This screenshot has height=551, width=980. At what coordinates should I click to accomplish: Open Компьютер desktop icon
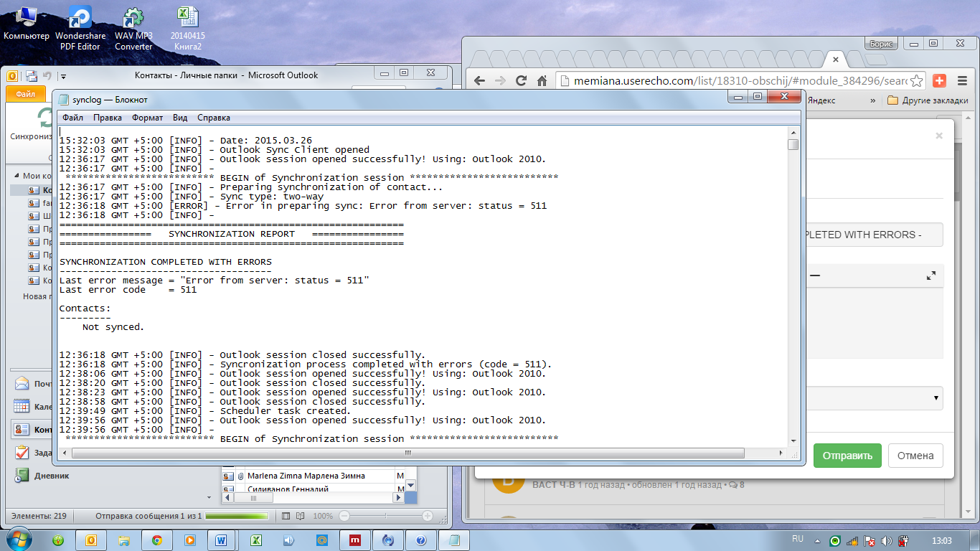(27, 23)
